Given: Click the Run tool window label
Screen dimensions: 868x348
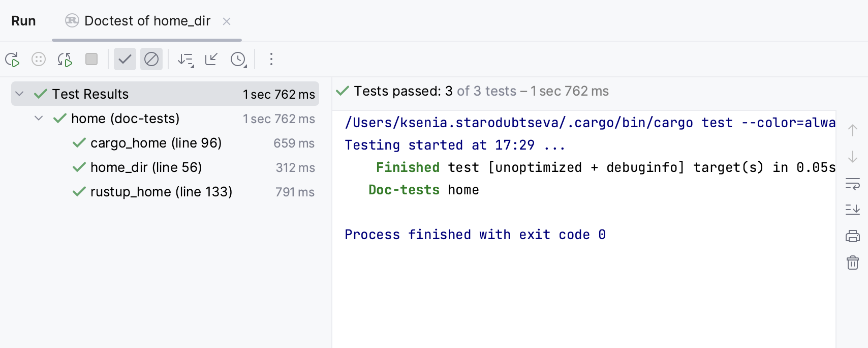Looking at the screenshot, I should coord(23,21).
